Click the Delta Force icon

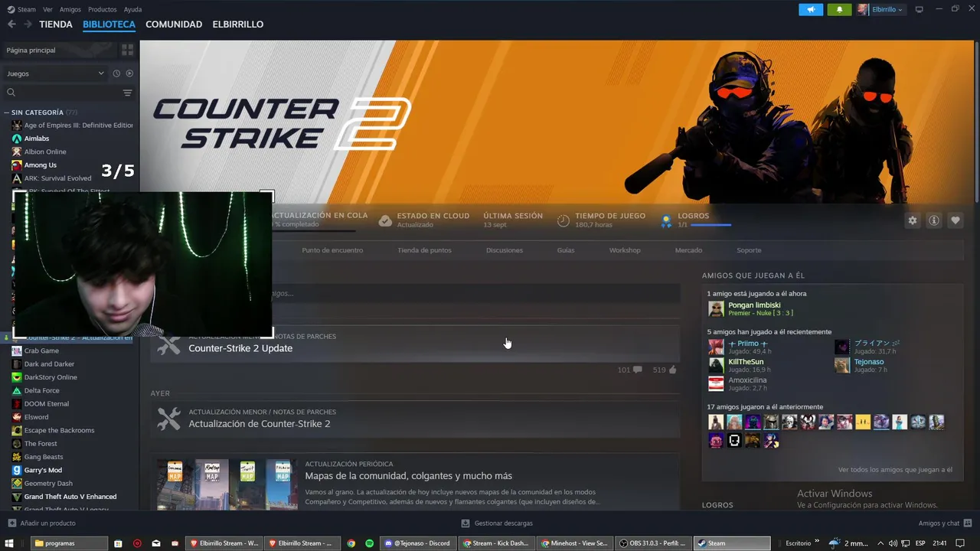[17, 390]
